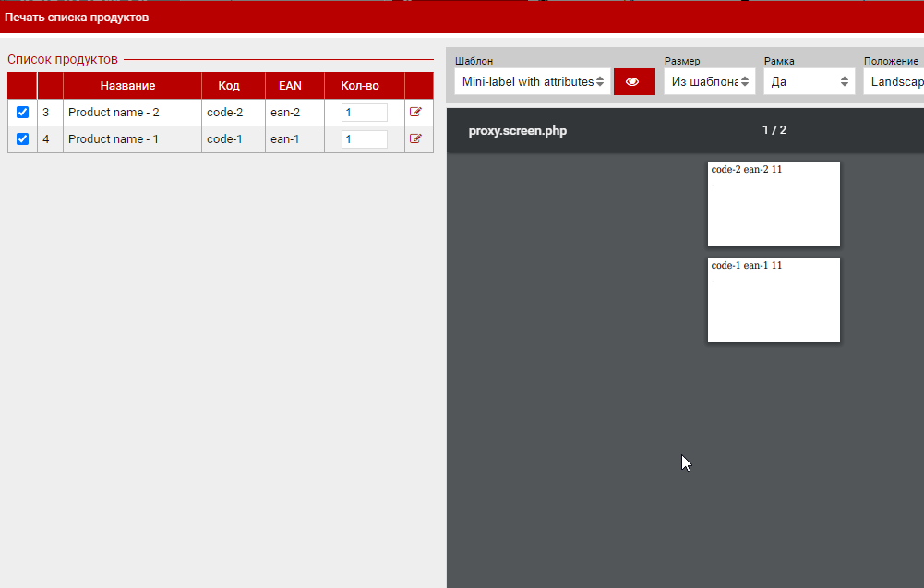Click the edit icon for Product name - 2
924x588 pixels.
pyautogui.click(x=415, y=112)
